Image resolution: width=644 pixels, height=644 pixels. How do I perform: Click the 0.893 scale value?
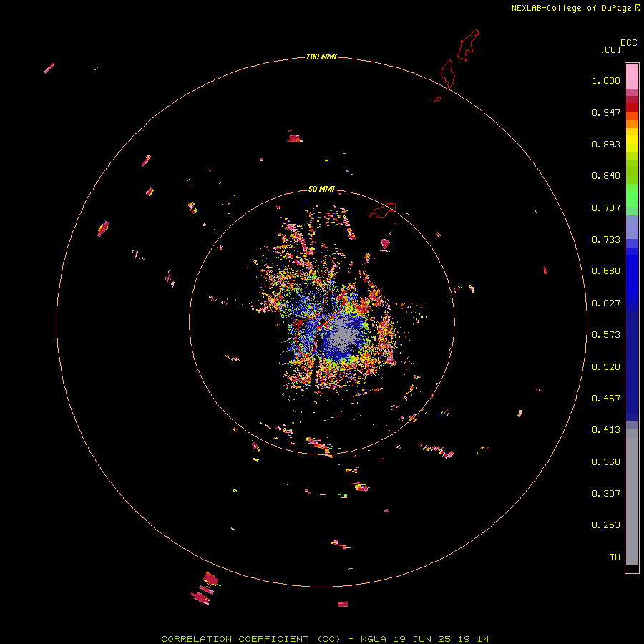pos(606,144)
